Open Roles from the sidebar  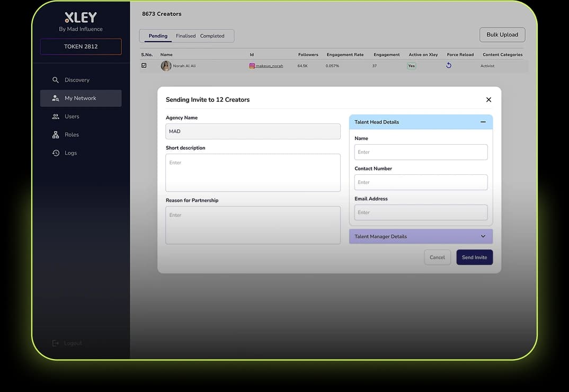81,135
